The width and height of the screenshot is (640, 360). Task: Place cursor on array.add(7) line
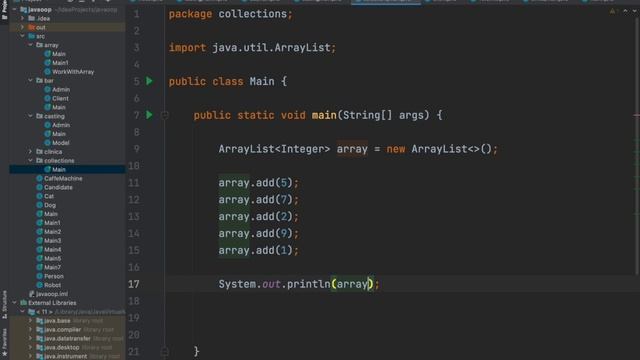point(258,200)
